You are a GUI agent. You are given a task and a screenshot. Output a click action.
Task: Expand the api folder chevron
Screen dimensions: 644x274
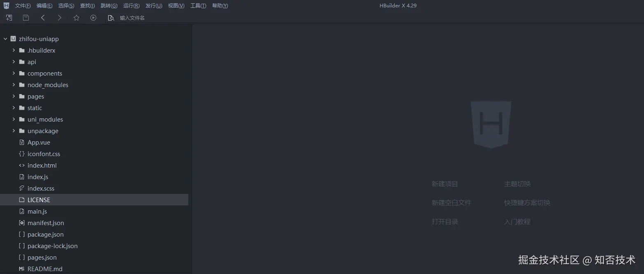[x=14, y=62]
